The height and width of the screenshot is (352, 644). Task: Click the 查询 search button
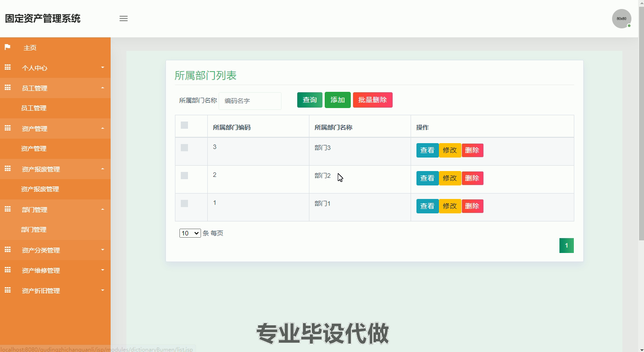coord(310,100)
